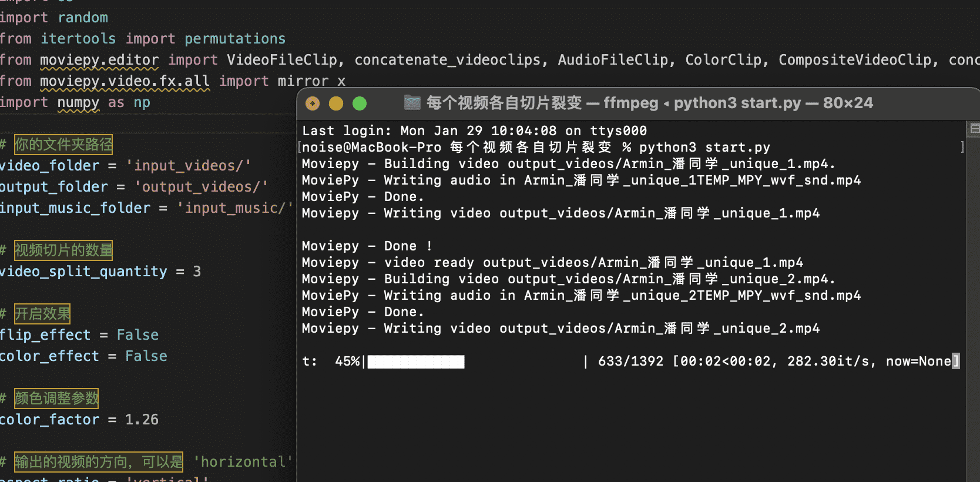Click the 'horizontal' string in the comment
The image size is (980, 482).
click(x=243, y=462)
